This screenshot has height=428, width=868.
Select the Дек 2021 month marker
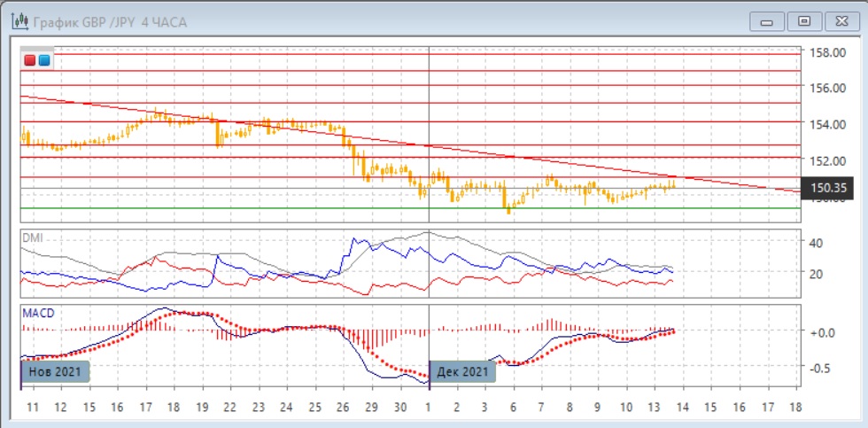coord(462,371)
